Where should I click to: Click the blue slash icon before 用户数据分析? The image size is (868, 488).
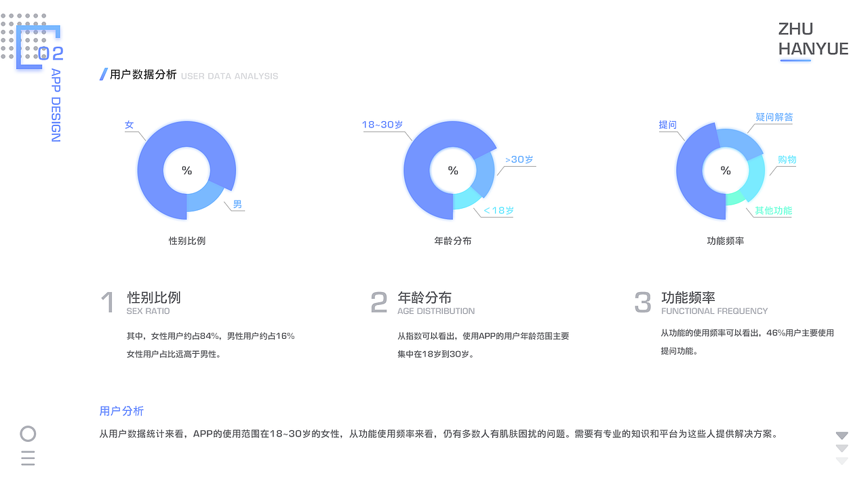point(103,75)
